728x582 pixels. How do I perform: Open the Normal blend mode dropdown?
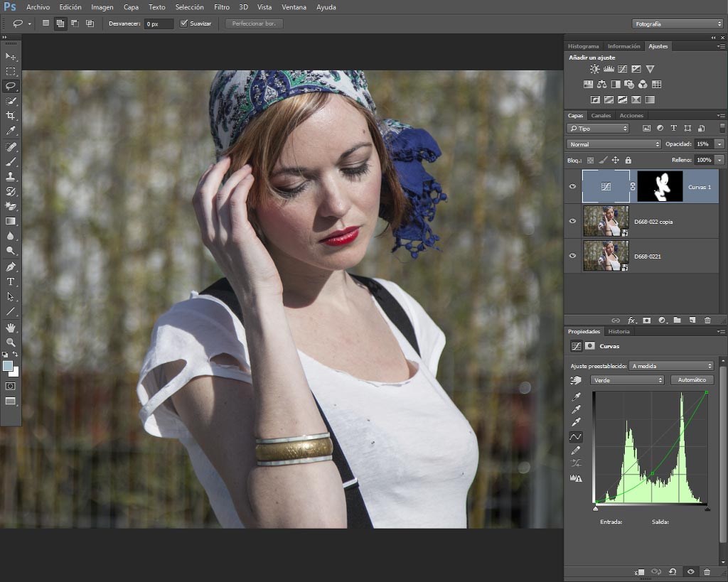tap(614, 144)
